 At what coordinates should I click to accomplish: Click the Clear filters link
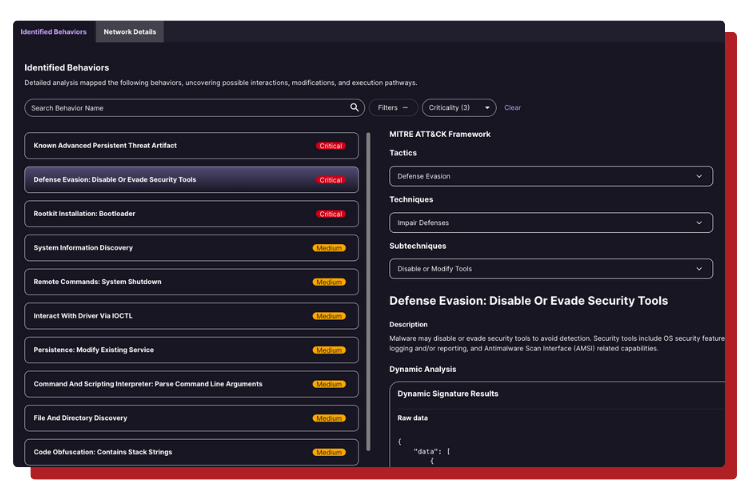512,108
